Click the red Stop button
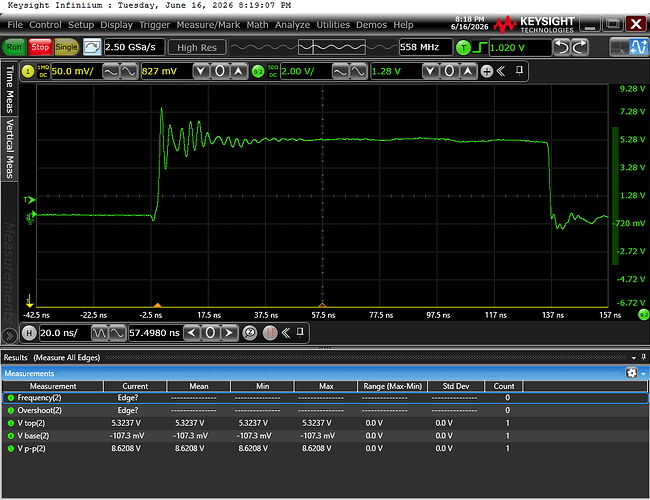The image size is (650, 500). (x=40, y=47)
